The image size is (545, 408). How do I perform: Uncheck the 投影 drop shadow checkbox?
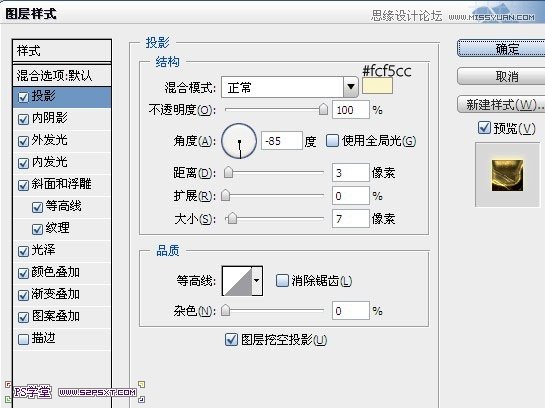click(x=23, y=97)
